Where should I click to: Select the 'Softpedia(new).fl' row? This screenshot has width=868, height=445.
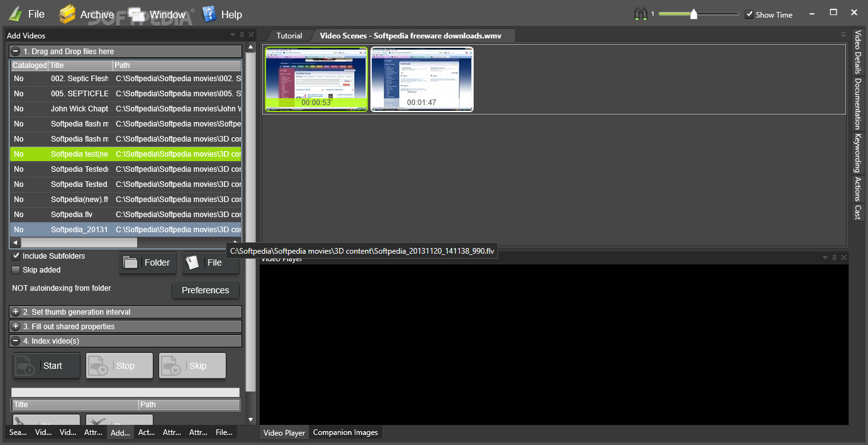(126, 200)
